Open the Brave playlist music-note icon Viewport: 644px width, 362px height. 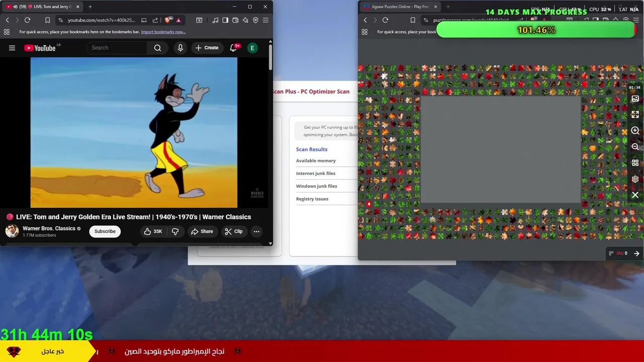[x=215, y=20]
